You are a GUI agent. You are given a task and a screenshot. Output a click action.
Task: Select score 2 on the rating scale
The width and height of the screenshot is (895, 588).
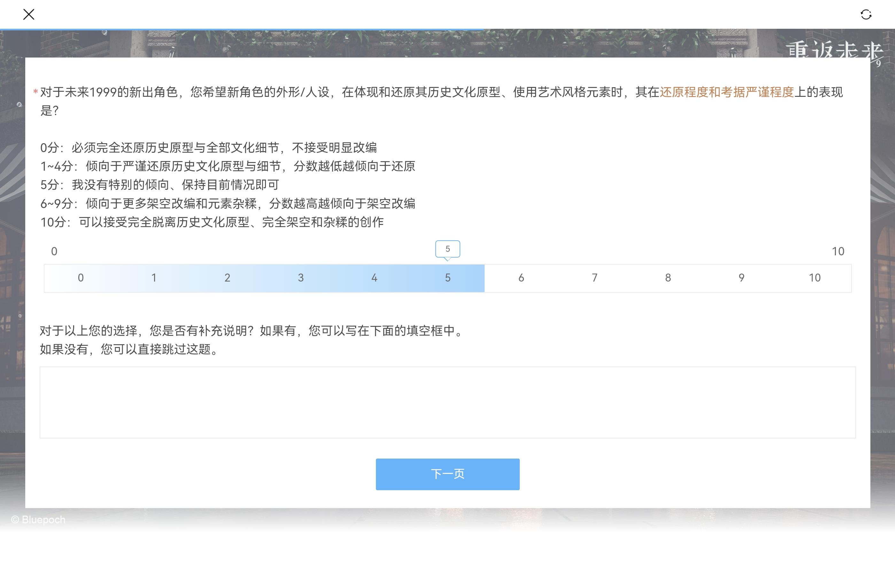[x=227, y=278]
